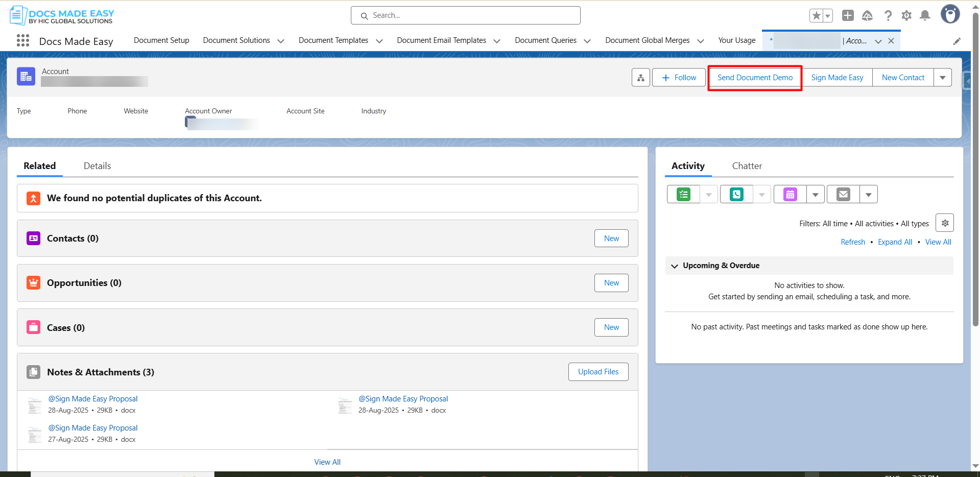Open the notifications bell
980x477 pixels.
pyautogui.click(x=925, y=16)
